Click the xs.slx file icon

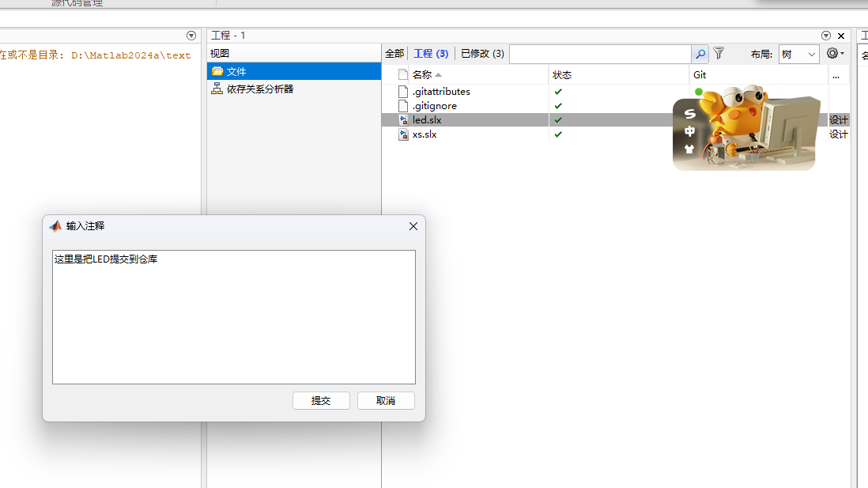402,134
